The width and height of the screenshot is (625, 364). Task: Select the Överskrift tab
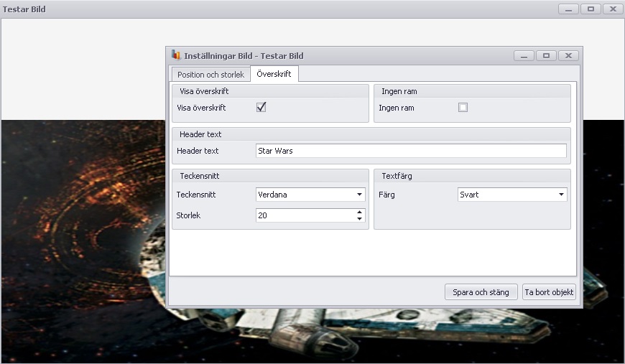[x=274, y=74]
